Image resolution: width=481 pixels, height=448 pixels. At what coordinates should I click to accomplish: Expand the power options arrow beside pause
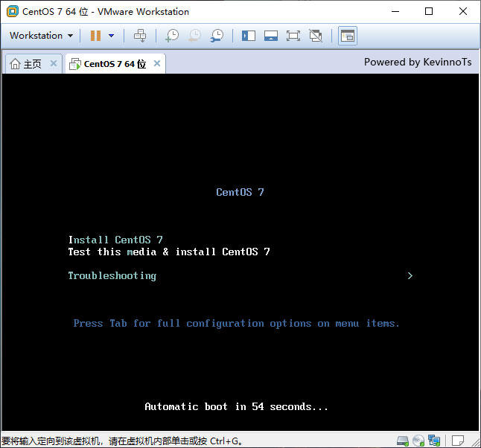111,36
